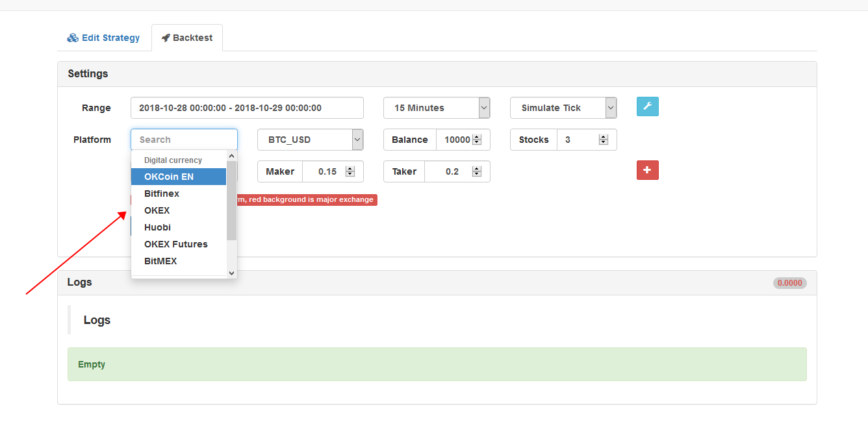Viewport: 868px width, 424px height.
Task: Open the Edit Strategy tab
Action: tap(103, 38)
